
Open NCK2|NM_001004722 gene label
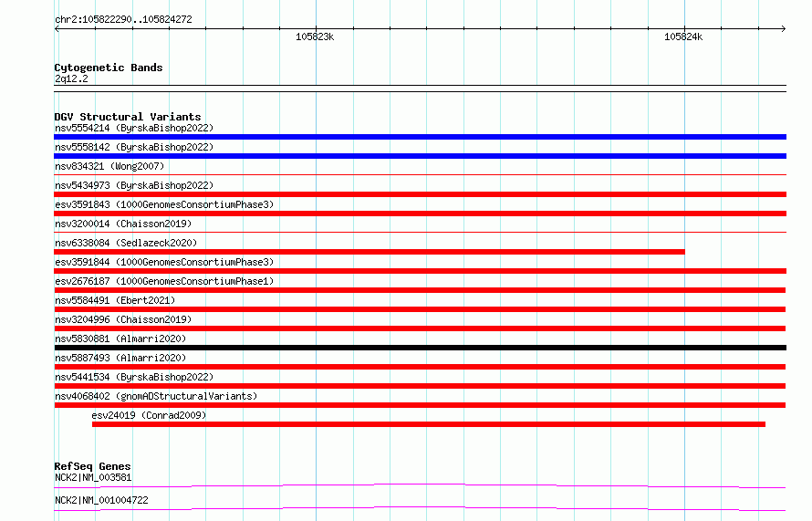pos(101,500)
